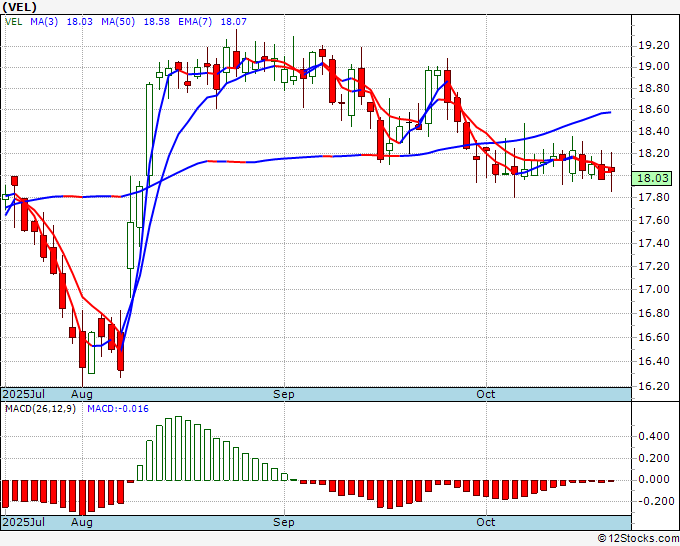Click the right end of the MA(50) line
680x546 pixels.
610,112
